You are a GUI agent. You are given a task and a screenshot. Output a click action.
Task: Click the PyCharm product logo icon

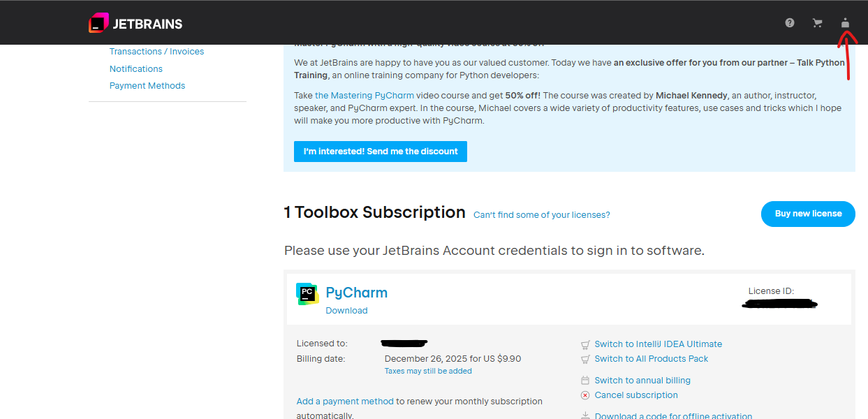click(x=307, y=294)
